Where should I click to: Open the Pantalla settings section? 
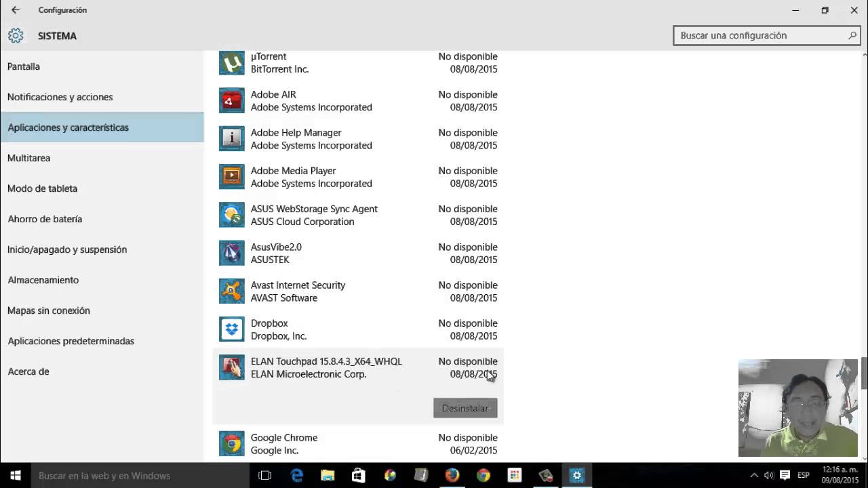pyautogui.click(x=102, y=66)
